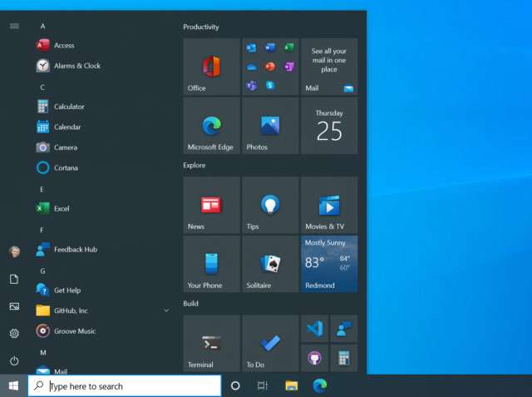Launch the Terminal tile
Screen dimensions: 532x397
(x=211, y=343)
